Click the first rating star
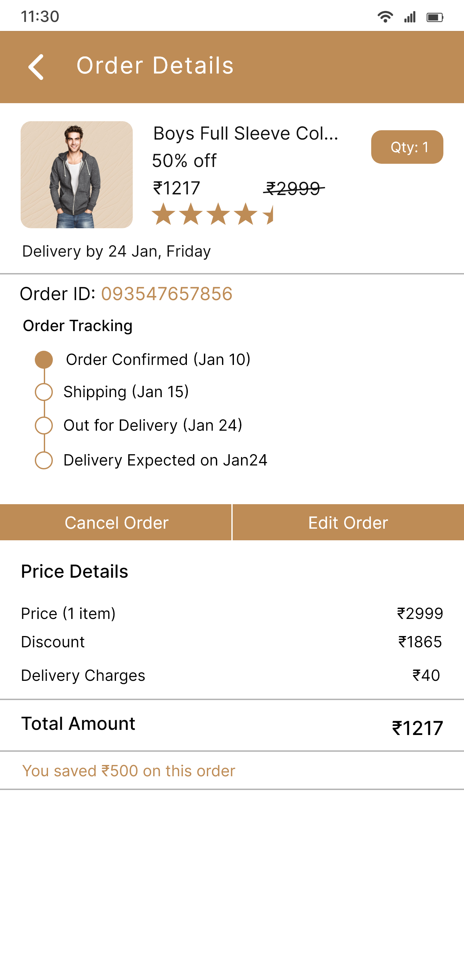 (x=164, y=214)
